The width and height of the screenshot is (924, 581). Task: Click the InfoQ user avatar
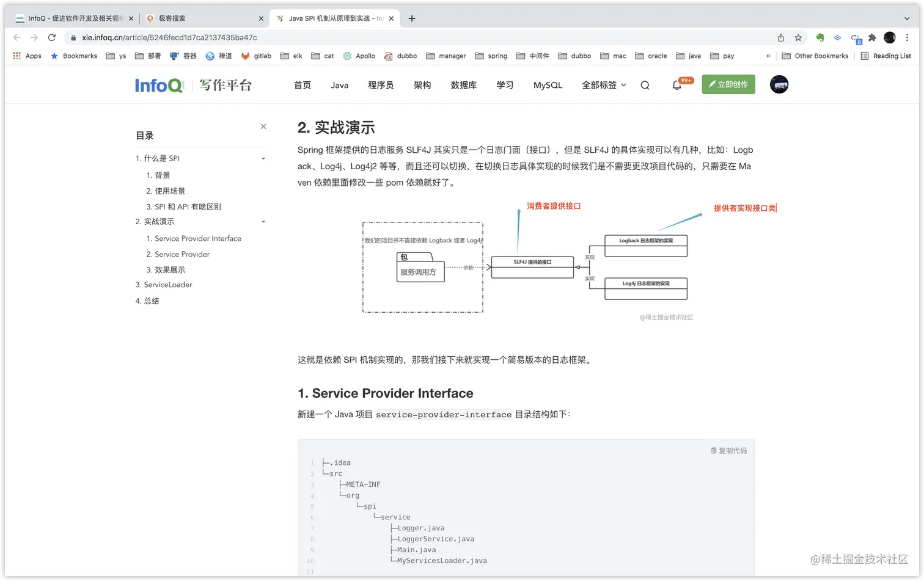click(779, 84)
